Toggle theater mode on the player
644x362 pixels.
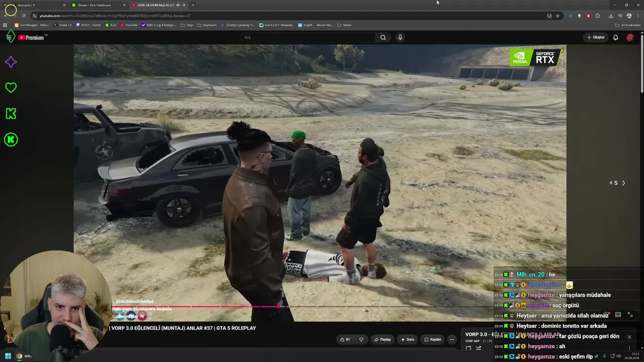tap(617, 315)
